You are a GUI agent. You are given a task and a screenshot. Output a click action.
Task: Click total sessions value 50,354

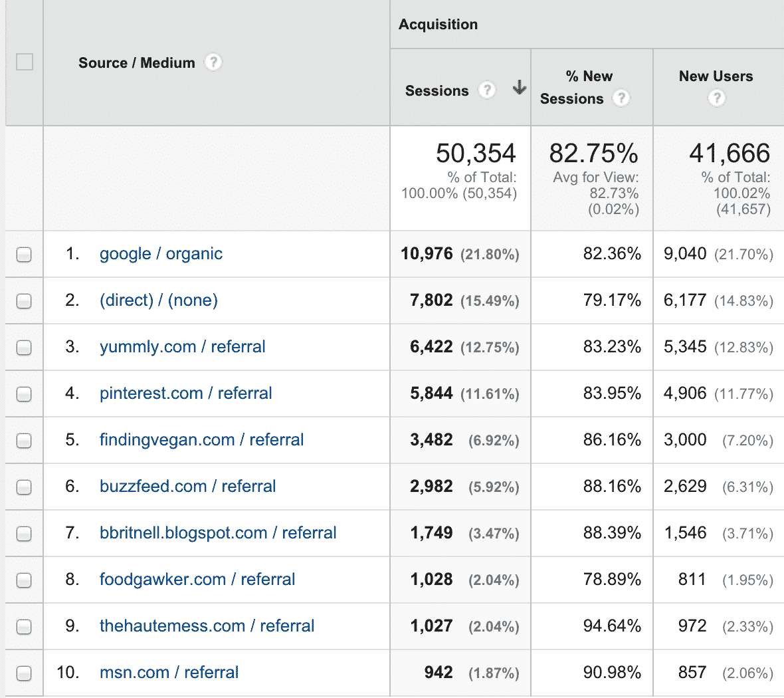[x=476, y=153]
